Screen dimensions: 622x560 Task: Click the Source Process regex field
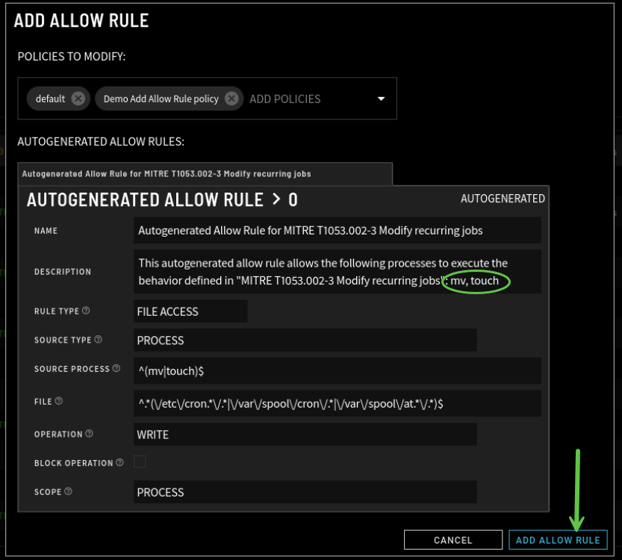tap(337, 371)
